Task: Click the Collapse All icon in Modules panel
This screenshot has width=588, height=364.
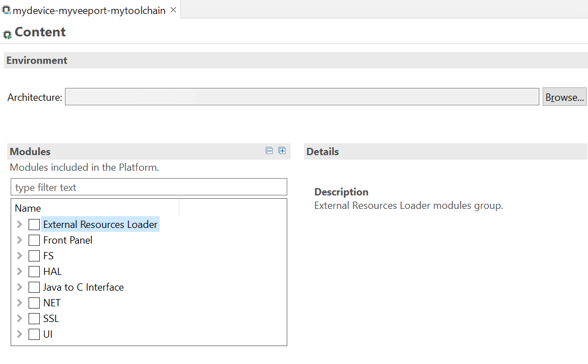Action: [x=269, y=151]
